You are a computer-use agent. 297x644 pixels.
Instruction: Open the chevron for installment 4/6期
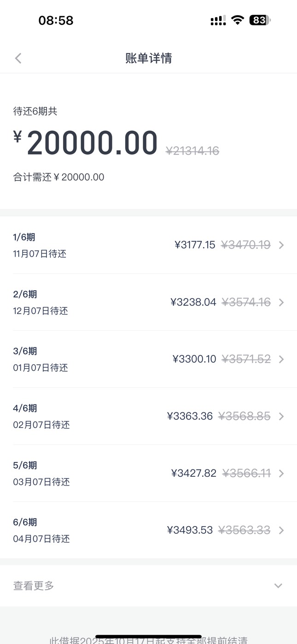click(x=281, y=416)
